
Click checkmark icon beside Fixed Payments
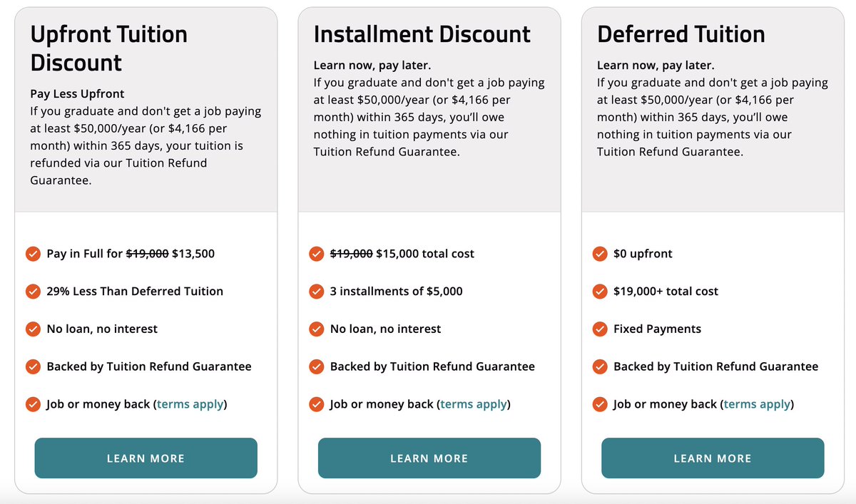tap(600, 329)
